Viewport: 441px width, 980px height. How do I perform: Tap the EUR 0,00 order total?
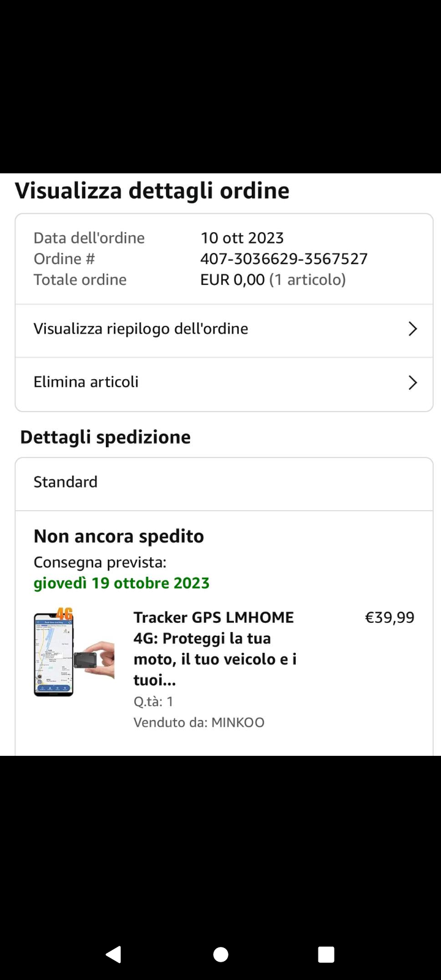(x=233, y=280)
